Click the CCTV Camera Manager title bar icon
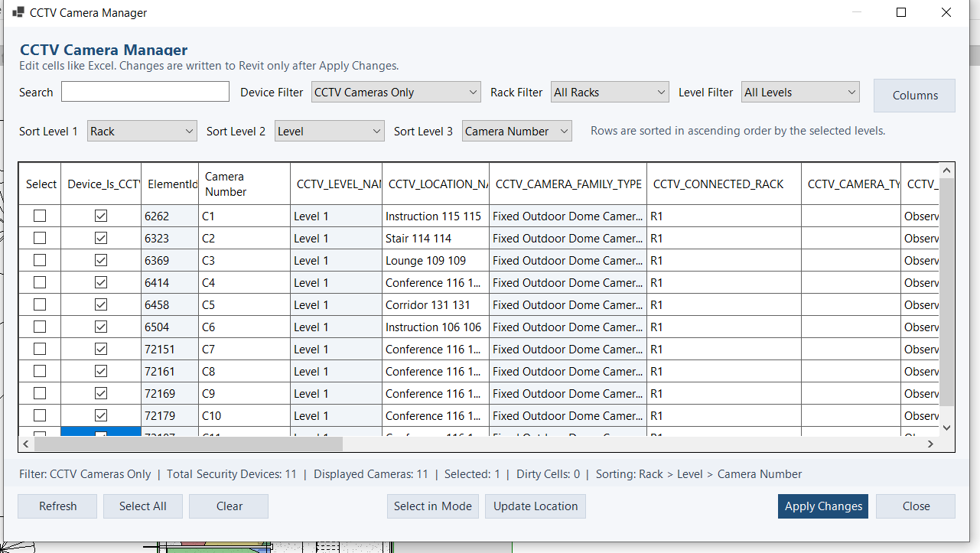The image size is (980, 553). click(18, 13)
